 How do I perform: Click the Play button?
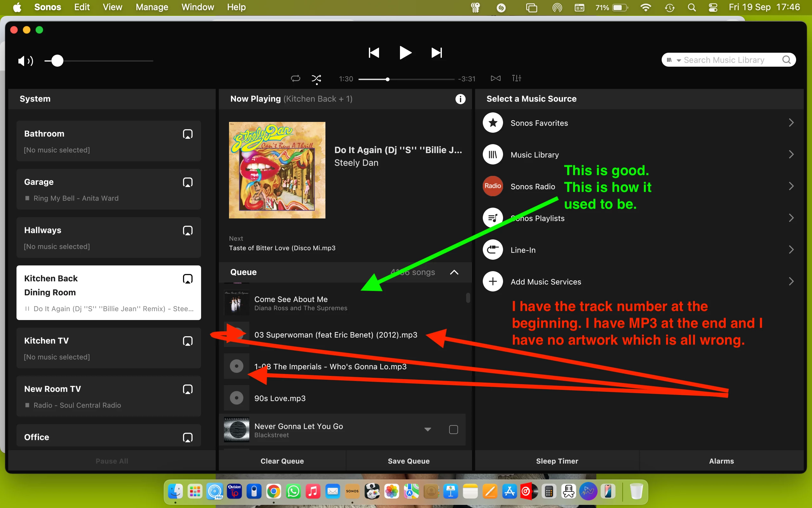coord(405,53)
